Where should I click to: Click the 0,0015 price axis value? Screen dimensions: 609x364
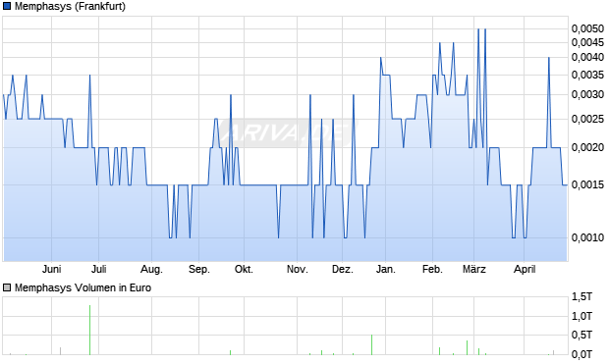pyautogui.click(x=587, y=184)
